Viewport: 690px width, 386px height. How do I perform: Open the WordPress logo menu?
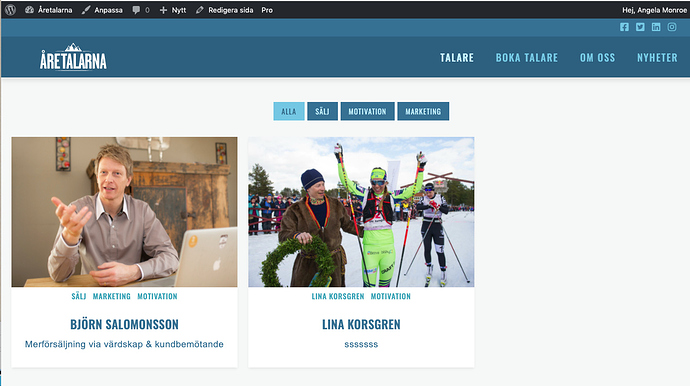[x=10, y=10]
